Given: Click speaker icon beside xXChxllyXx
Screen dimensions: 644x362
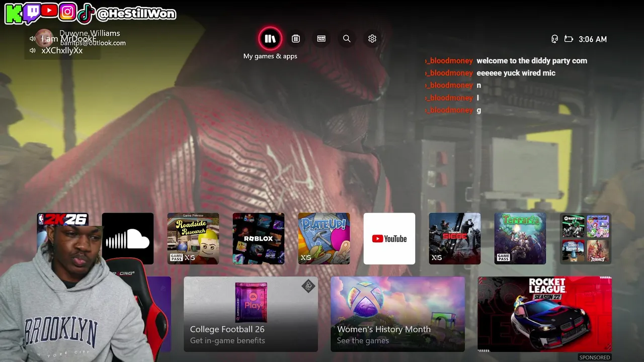Looking at the screenshot, I should [33, 50].
